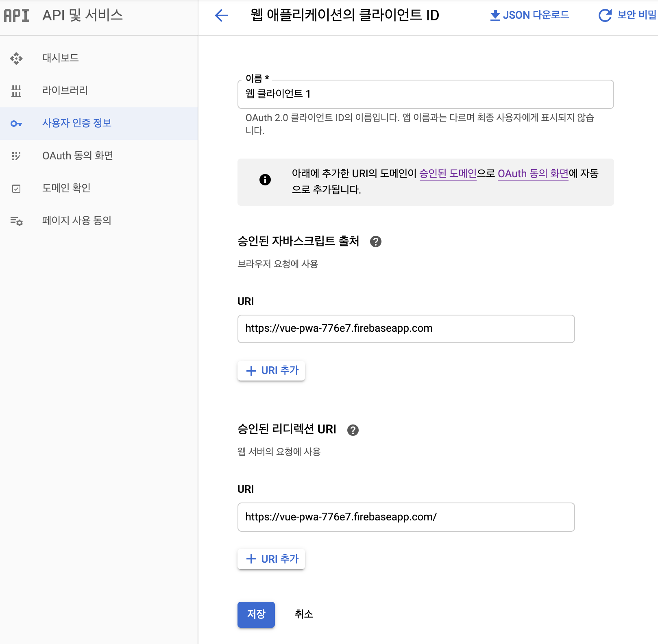The image size is (658, 644).
Task: Click the 승인된 리디렉션 URI heading
Action: coord(287,429)
